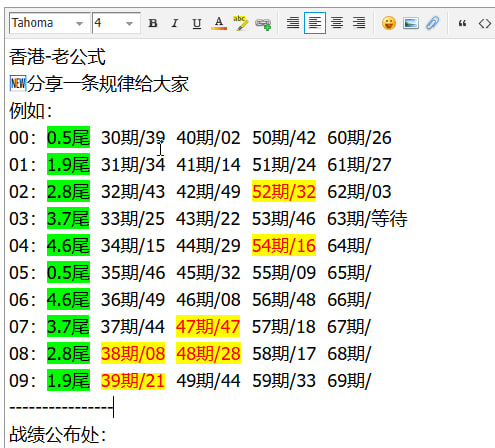Insert an emoticon smiley

point(389,23)
